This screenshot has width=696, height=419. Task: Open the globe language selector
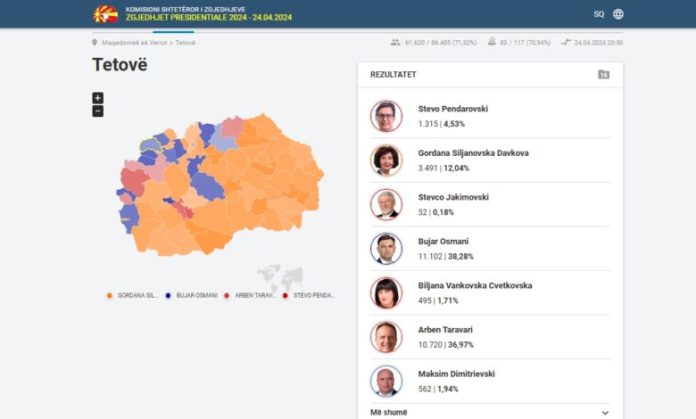[618, 14]
